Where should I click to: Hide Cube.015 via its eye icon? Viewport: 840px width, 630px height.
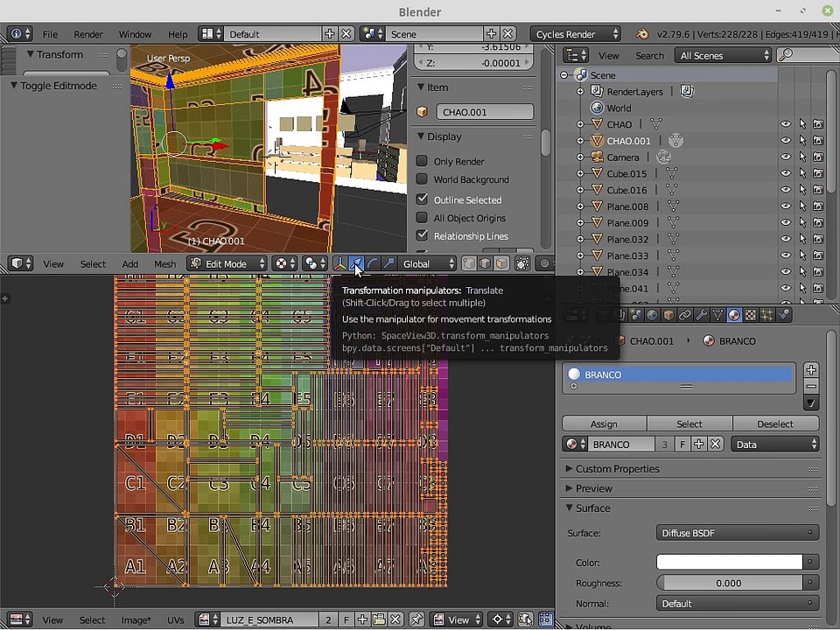[786, 173]
